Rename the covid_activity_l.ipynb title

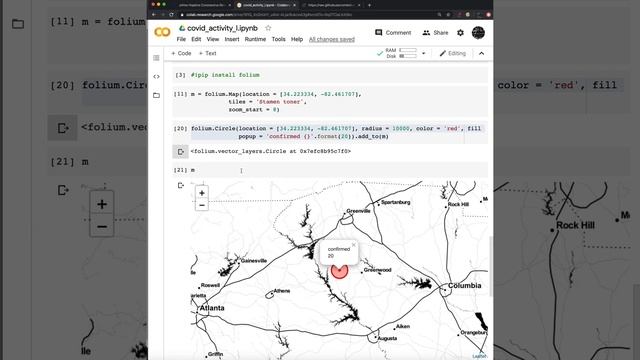(x=222, y=28)
